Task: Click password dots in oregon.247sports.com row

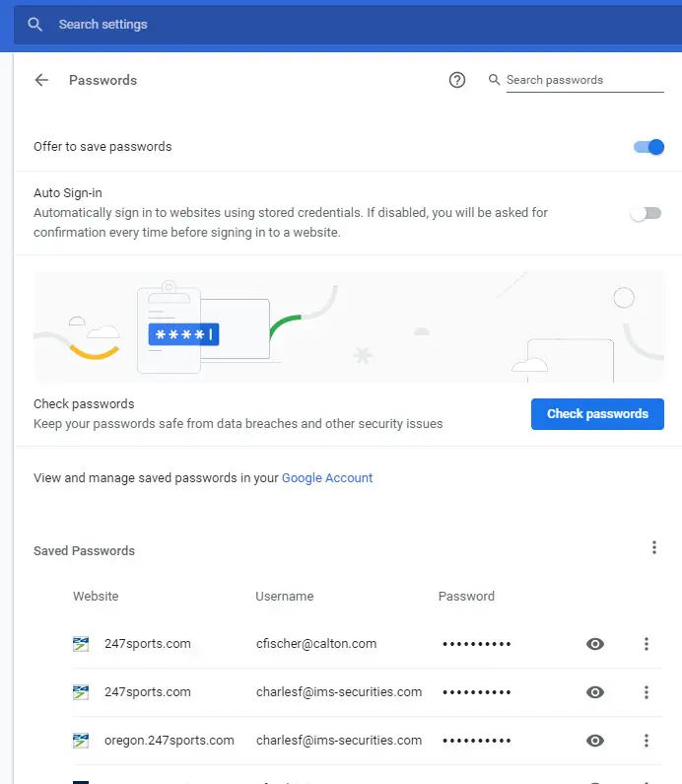Action: (476, 741)
